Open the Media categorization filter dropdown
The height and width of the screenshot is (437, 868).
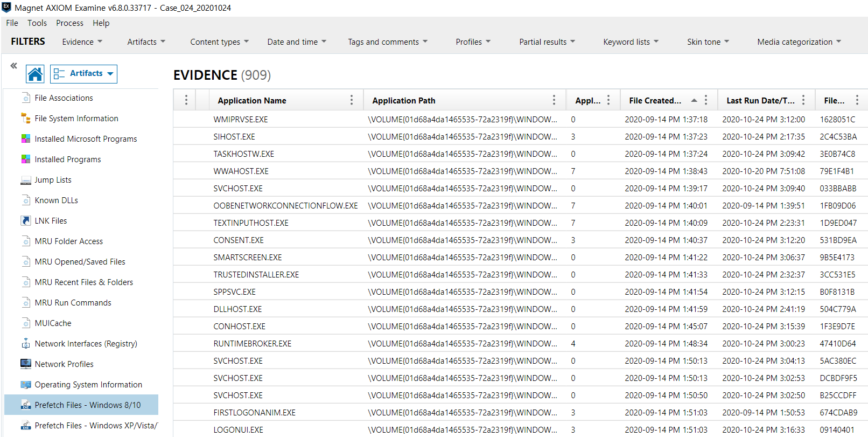click(x=799, y=41)
